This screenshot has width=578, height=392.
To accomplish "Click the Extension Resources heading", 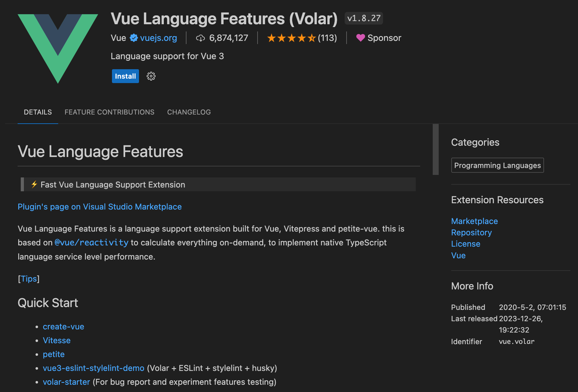I will click(x=497, y=200).
